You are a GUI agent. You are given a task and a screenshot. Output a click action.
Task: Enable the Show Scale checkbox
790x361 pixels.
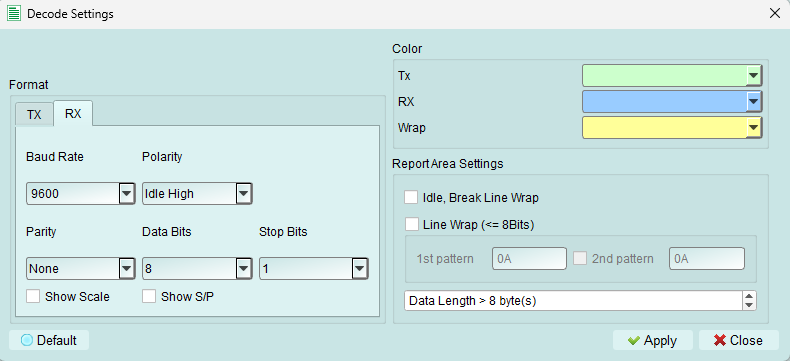coord(33,297)
